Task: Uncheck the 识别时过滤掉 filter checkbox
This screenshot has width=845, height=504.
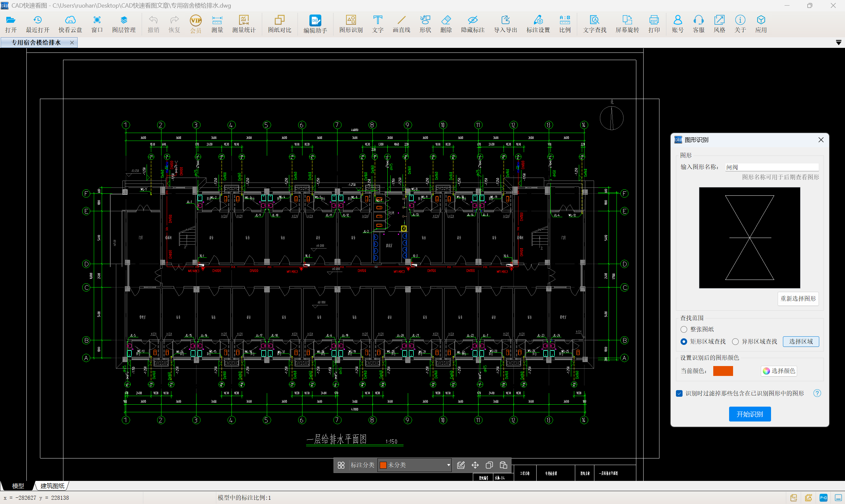Action: tap(679, 393)
